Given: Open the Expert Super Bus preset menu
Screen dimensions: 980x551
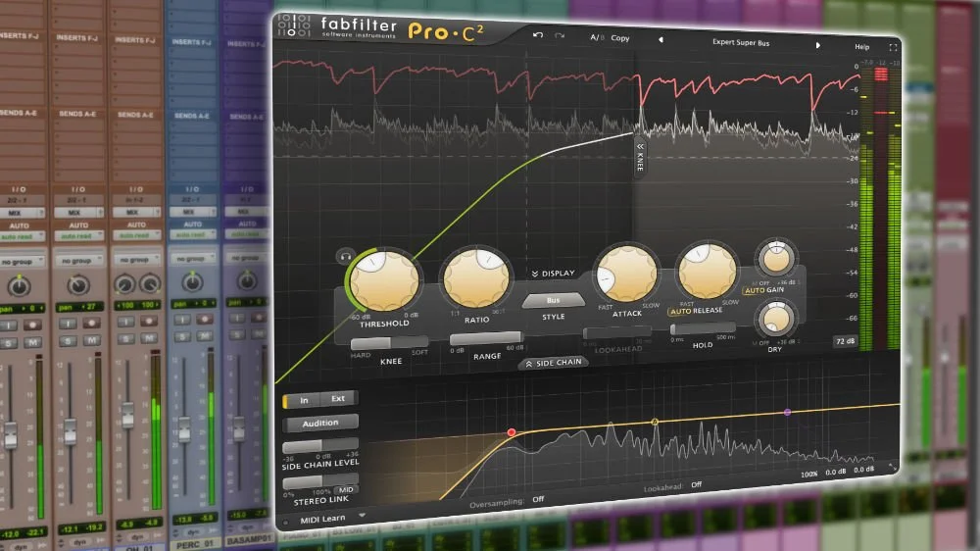Looking at the screenshot, I should pos(741,42).
